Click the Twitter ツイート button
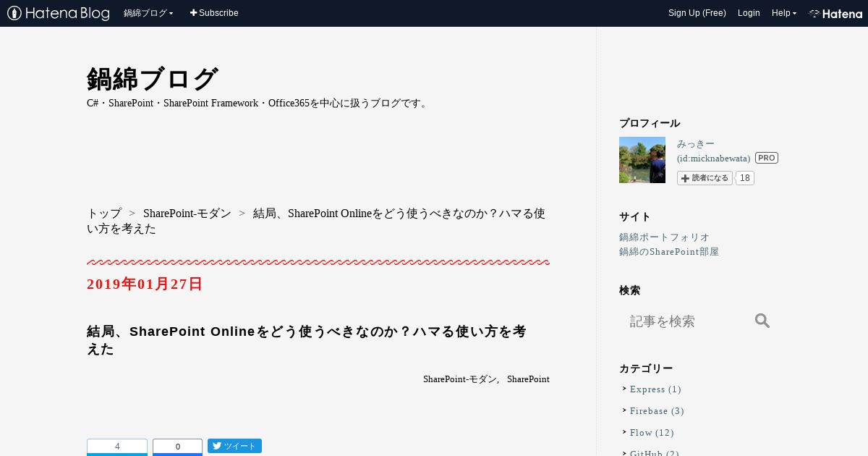 pos(234,446)
